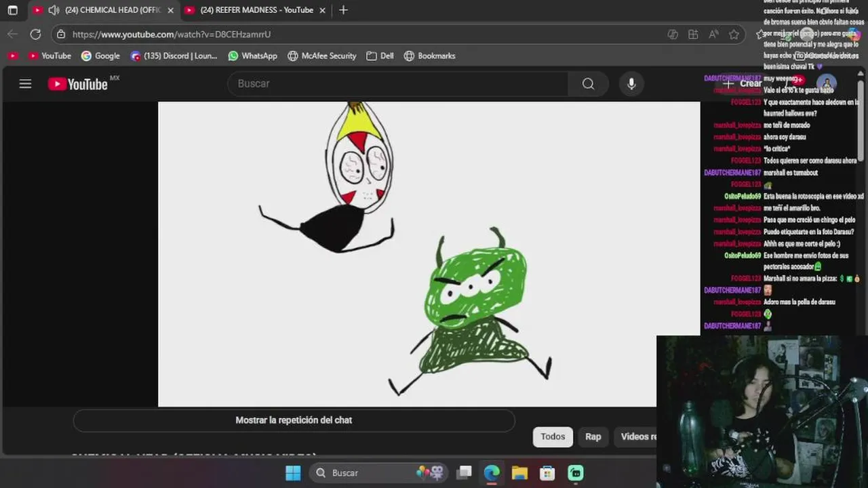The image size is (868, 488).
Task: View site info lock icon
Action: pos(61,34)
